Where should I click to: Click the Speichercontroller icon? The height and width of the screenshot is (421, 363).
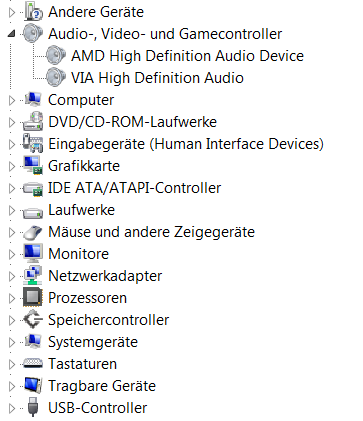33,319
